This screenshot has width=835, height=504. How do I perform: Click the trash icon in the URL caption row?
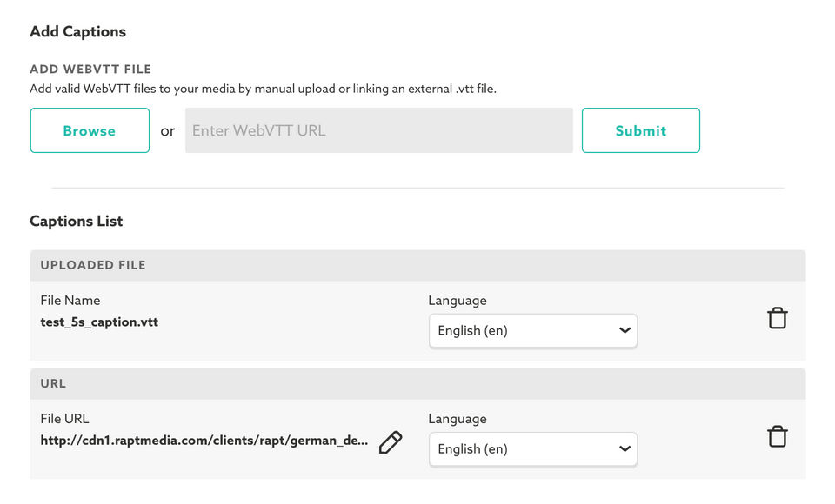point(777,436)
